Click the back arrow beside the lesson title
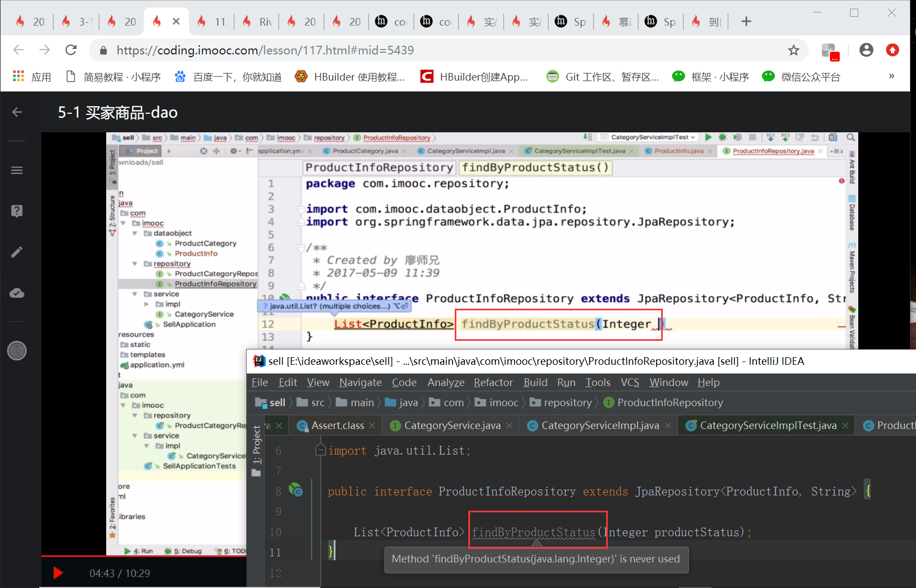This screenshot has height=588, width=916. (17, 112)
